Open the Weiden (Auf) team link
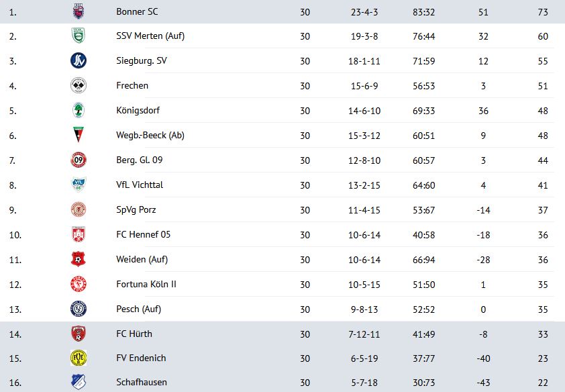 (x=138, y=259)
